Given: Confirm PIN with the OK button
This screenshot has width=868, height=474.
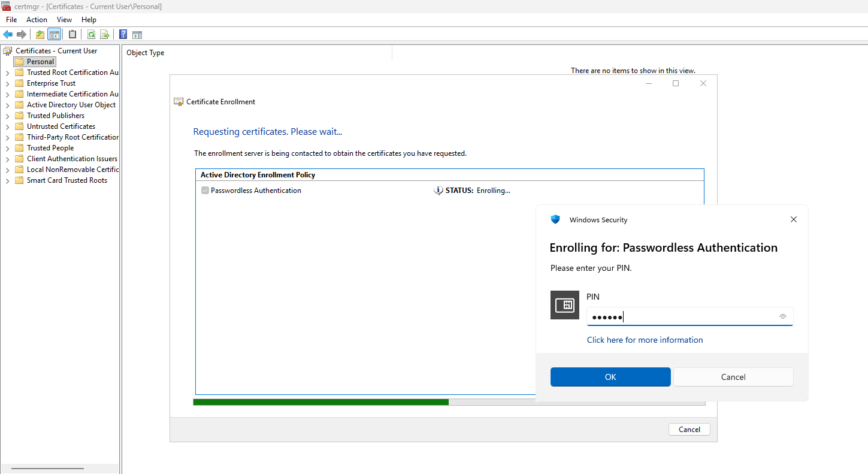Looking at the screenshot, I should point(610,377).
